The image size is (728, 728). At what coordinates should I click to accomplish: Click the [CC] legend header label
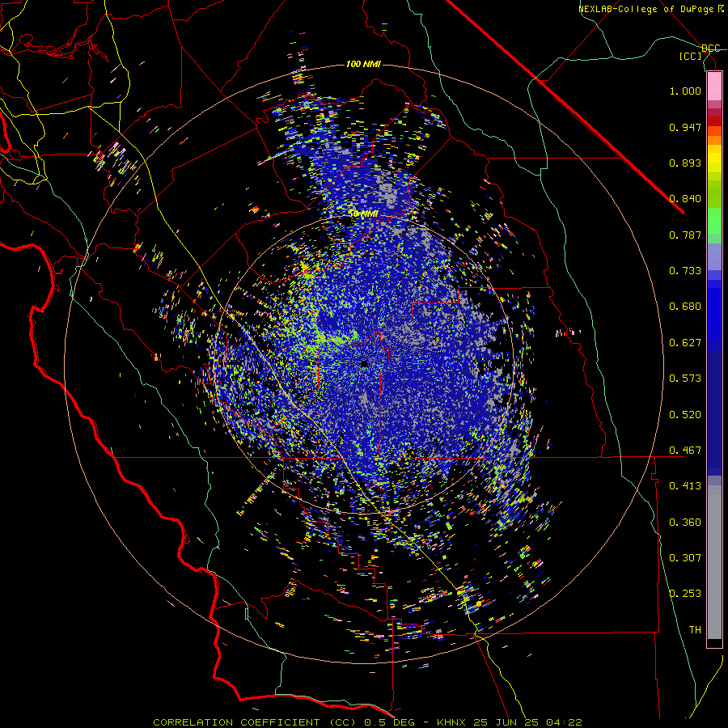[691, 56]
